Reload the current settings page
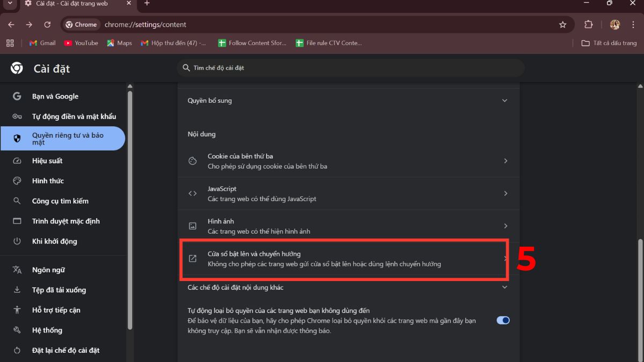This screenshot has width=644, height=362. [x=47, y=24]
